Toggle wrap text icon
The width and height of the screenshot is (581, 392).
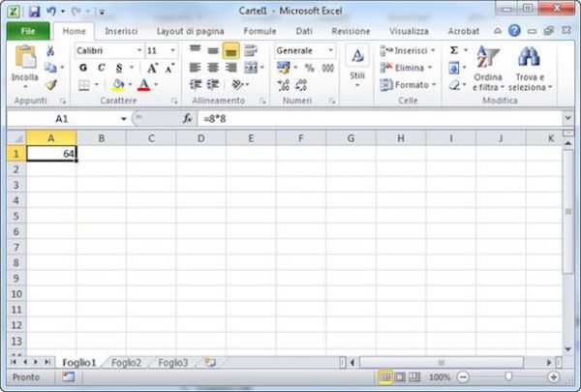click(x=251, y=50)
